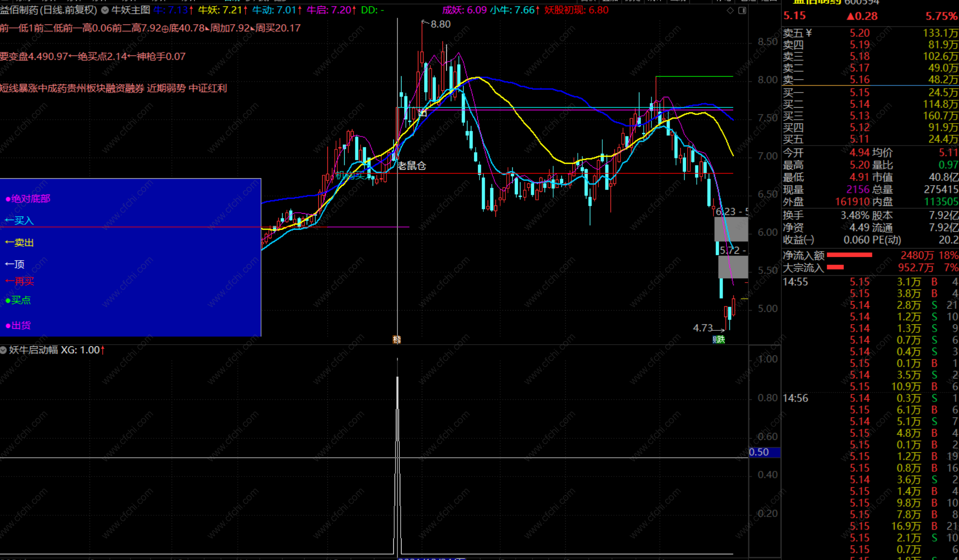The height and width of the screenshot is (560, 959).
Task: Click the 8.80 high price marker
Action: pyautogui.click(x=440, y=25)
